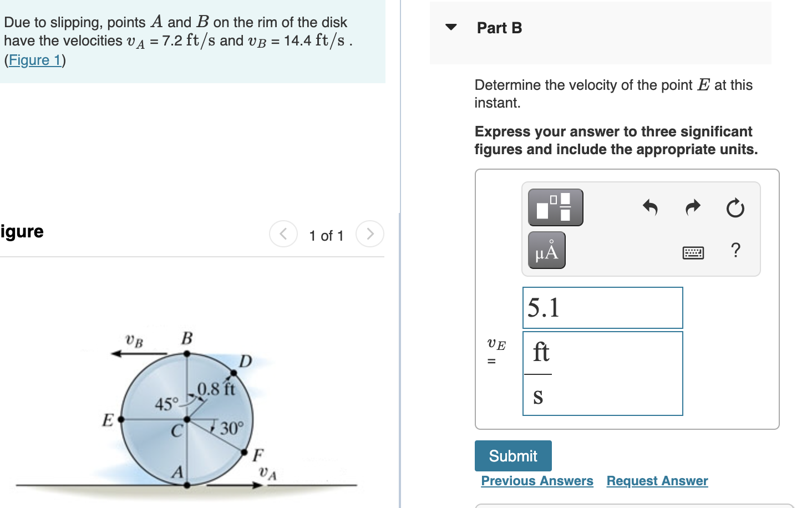Click Request Answer

657,481
